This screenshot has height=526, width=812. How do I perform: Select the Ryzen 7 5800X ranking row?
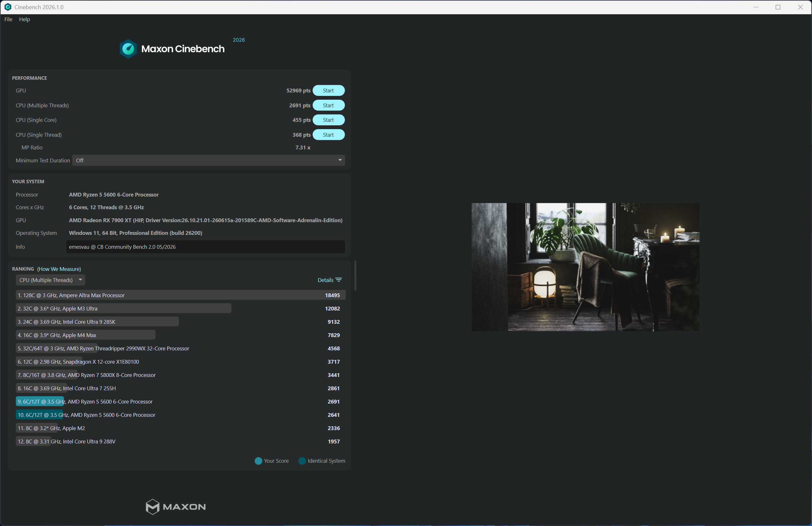pos(180,375)
